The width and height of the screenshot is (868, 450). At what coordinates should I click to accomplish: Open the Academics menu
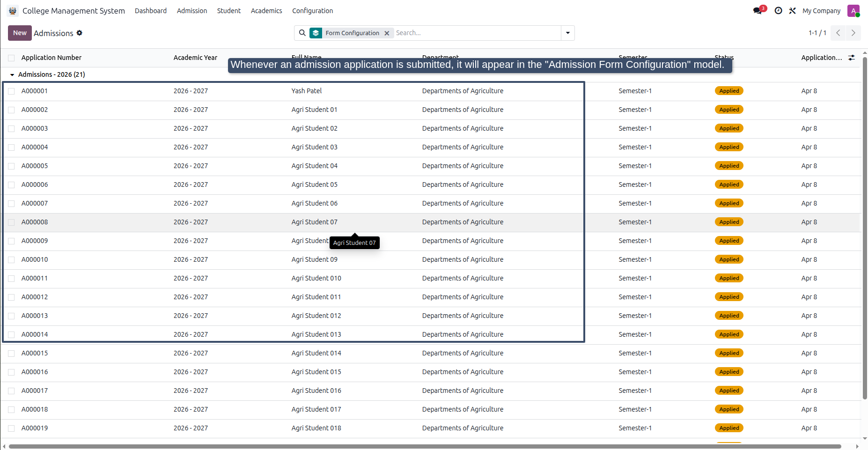(x=266, y=11)
